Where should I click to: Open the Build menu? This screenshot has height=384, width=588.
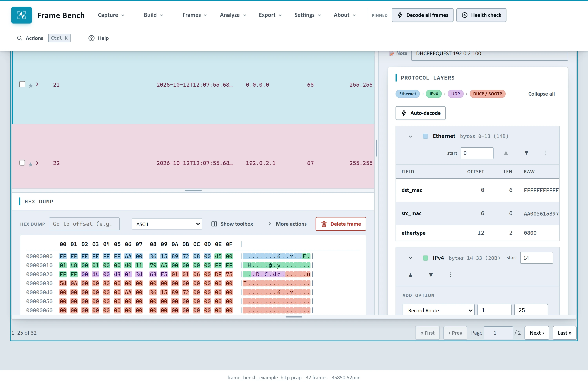click(x=153, y=15)
